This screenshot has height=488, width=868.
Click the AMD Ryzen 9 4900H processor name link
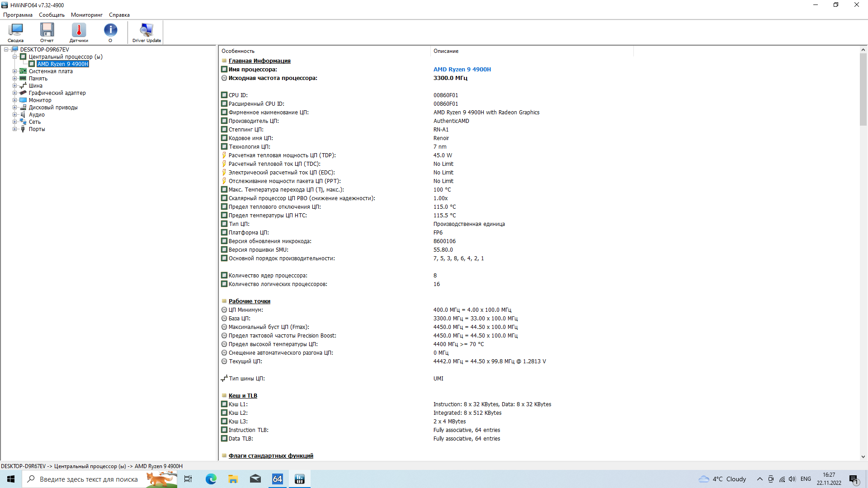(x=462, y=70)
